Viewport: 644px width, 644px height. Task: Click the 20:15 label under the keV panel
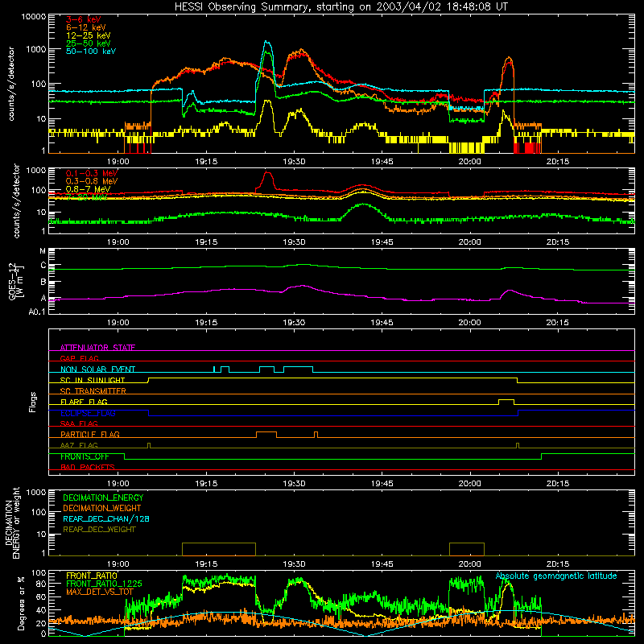tap(558, 162)
